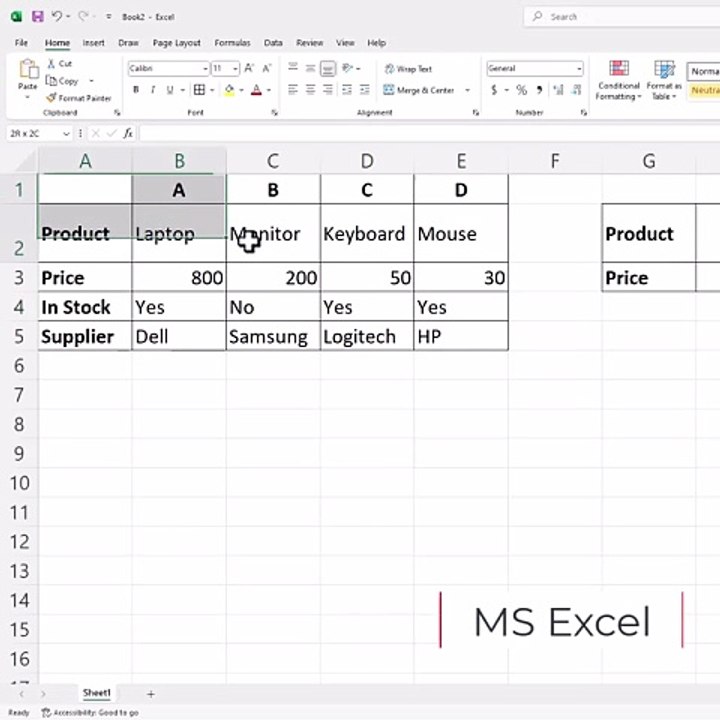Viewport: 720px width, 720px height.
Task: Switch to the Formulas tab
Action: (232, 43)
